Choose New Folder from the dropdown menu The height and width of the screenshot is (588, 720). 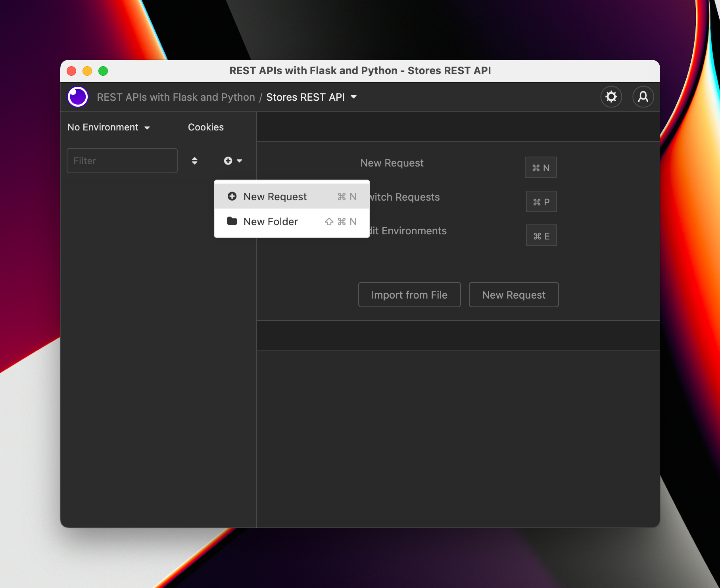(x=292, y=221)
